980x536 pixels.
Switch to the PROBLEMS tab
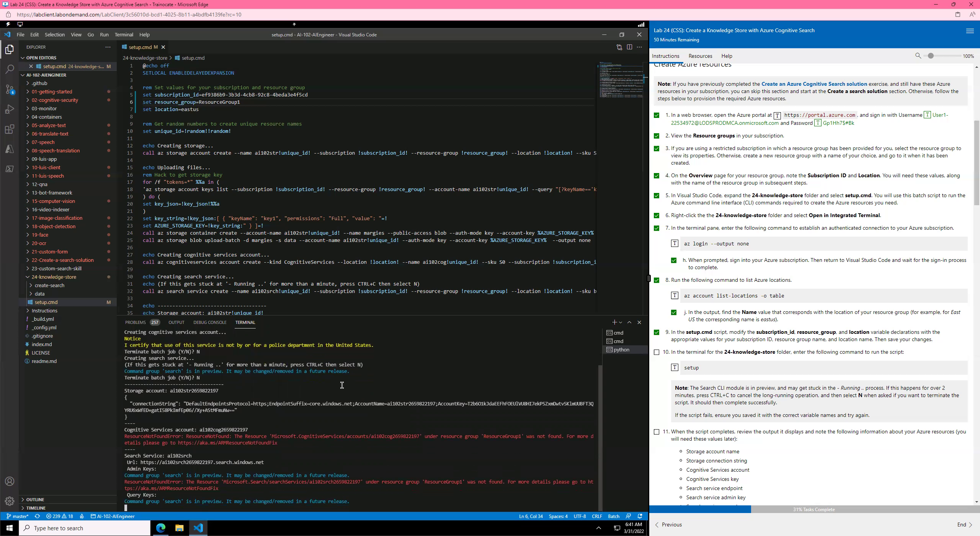coord(135,322)
